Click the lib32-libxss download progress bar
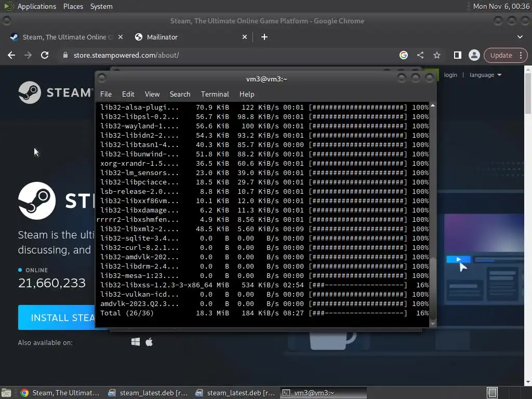532x399 pixels. point(357,285)
